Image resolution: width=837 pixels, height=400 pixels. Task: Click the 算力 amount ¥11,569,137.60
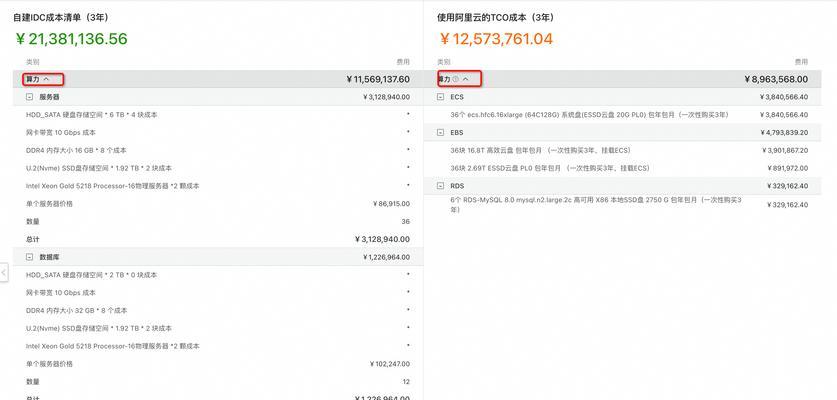click(378, 79)
